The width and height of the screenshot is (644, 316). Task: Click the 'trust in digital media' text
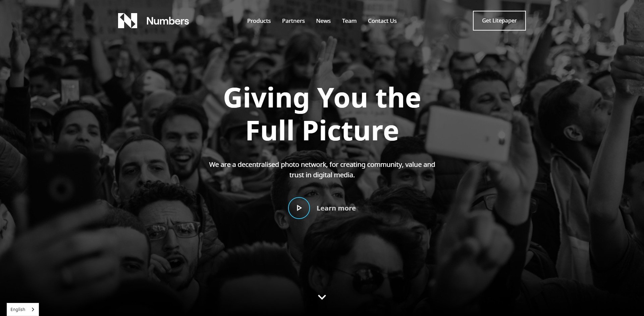(322, 175)
